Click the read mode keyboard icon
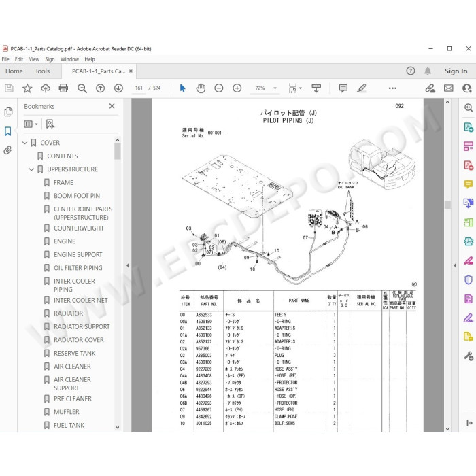This screenshot has height=476, width=476. click(x=316, y=88)
